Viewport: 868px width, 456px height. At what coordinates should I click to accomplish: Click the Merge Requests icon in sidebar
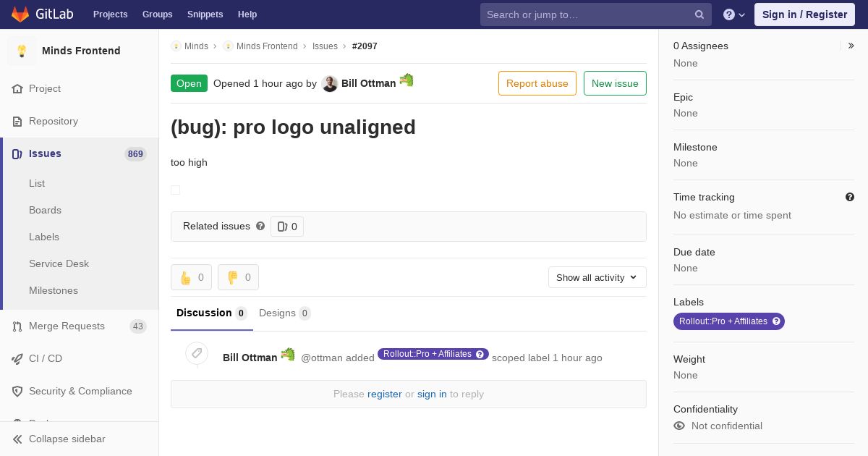click(17, 326)
